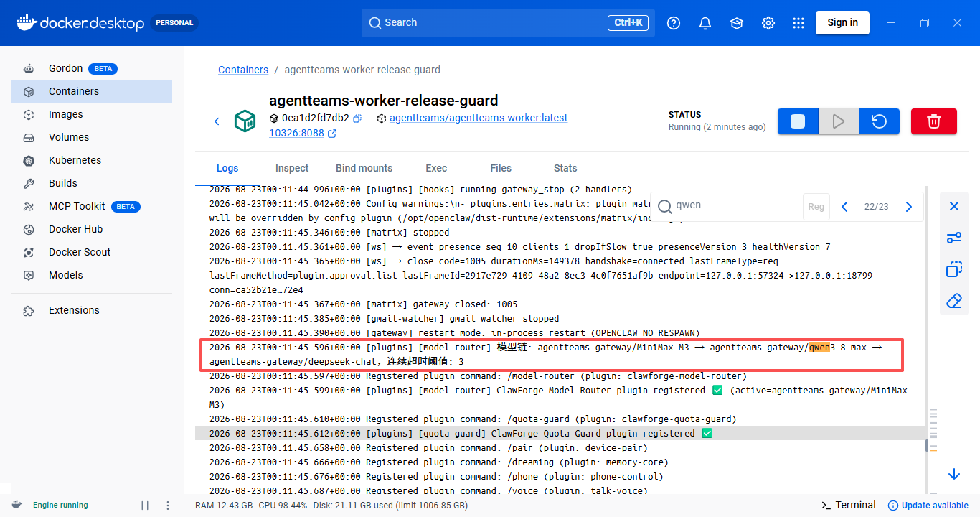Click the RAM 12.43 GB status entry
This screenshot has width=980, height=517.
point(224,506)
